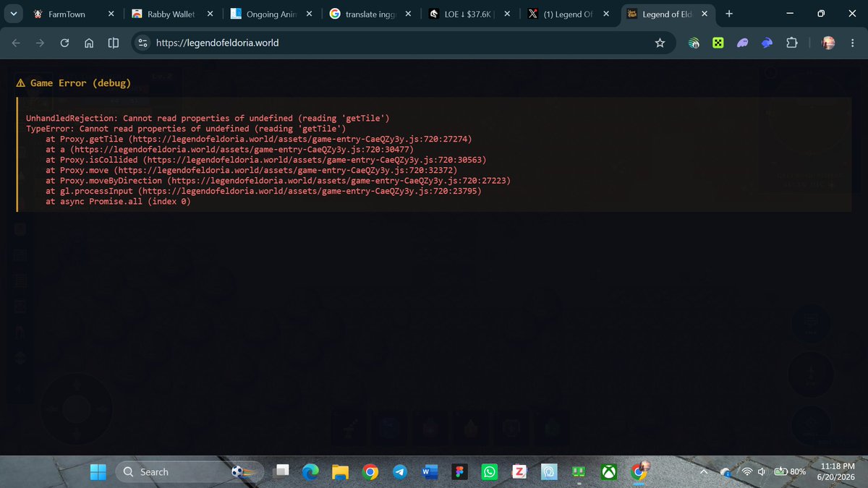Open the Windows Start menu
Viewport: 868px width, 488px height.
coord(98,472)
